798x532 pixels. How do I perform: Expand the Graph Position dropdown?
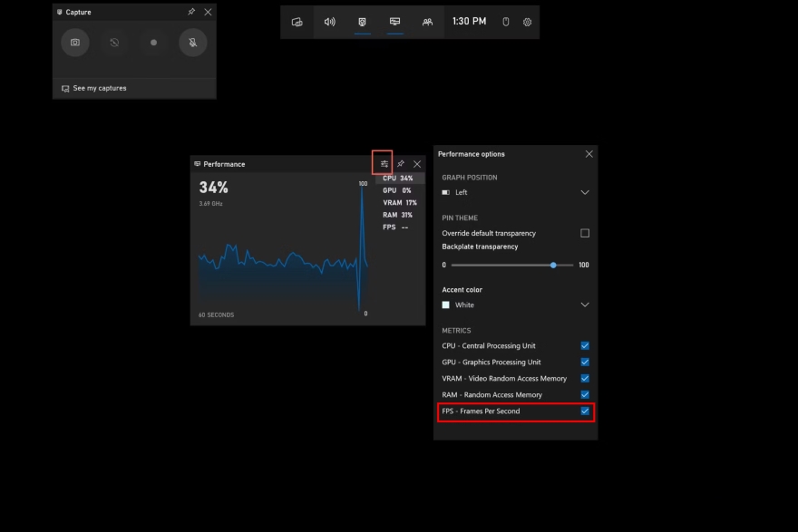point(584,192)
